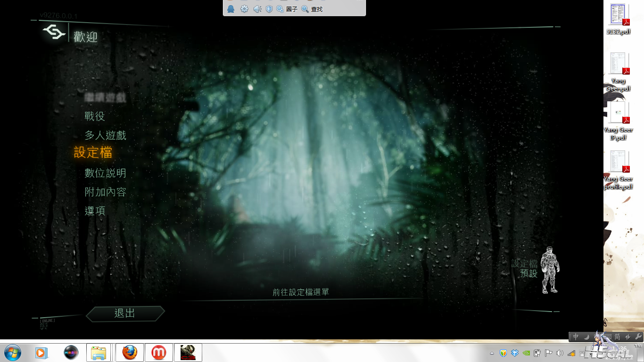Image resolution: width=644 pixels, height=362 pixels.
Task: Open the 戰役 campaign menu
Action: (x=95, y=116)
